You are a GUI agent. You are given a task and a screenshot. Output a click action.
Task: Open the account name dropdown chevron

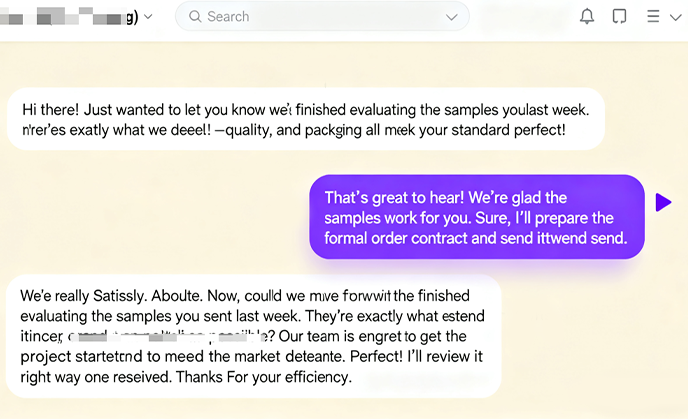click(148, 17)
